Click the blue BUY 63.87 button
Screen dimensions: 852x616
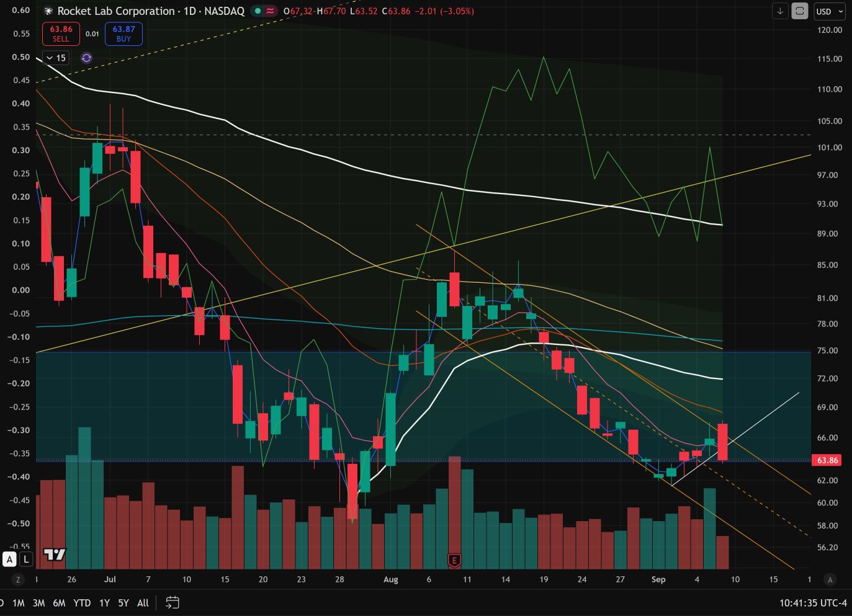[x=123, y=33]
